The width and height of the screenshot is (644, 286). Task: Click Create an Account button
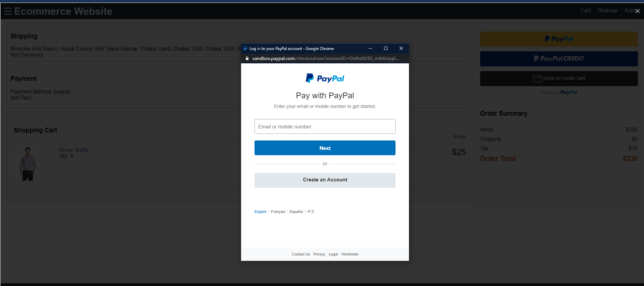325,180
